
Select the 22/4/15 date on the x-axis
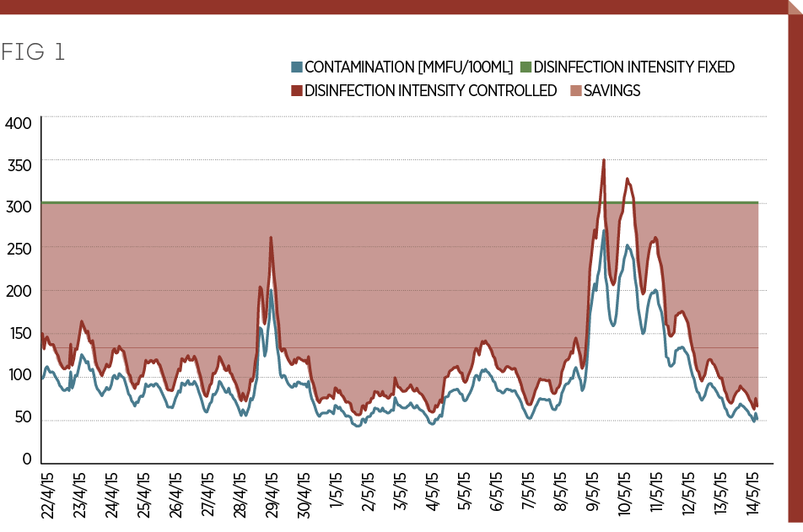(47, 496)
